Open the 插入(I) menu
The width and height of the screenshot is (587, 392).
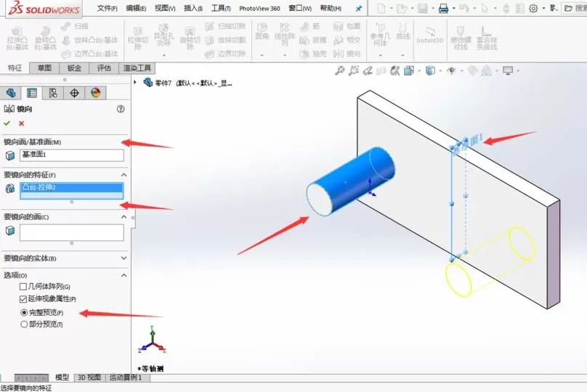click(x=193, y=8)
